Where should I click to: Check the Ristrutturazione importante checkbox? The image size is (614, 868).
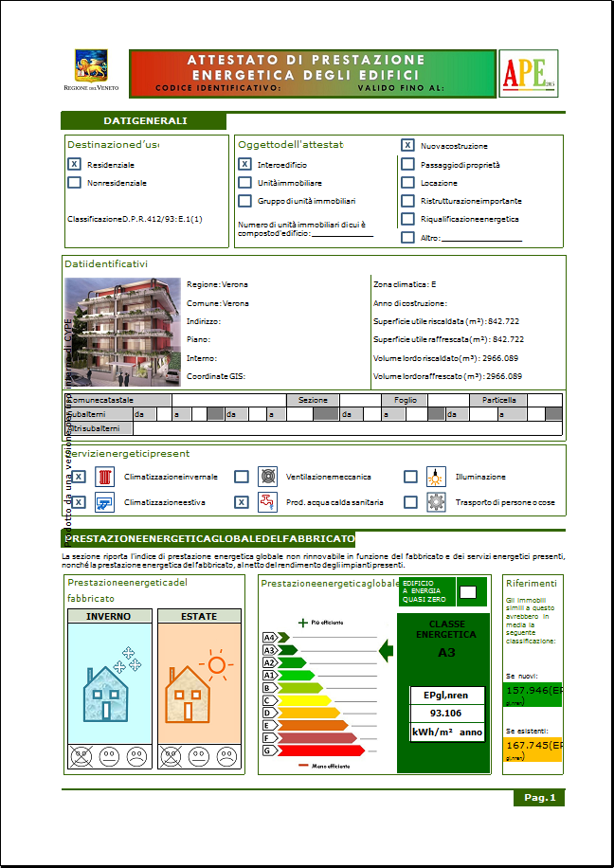(407, 200)
